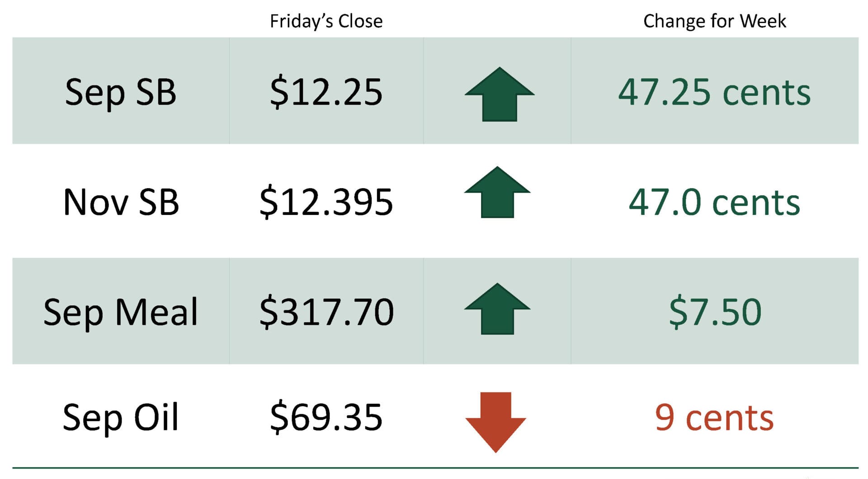Screen dimensions: 868x479
Task: Click the 47.0 cents weekly change
Action: 715,202
